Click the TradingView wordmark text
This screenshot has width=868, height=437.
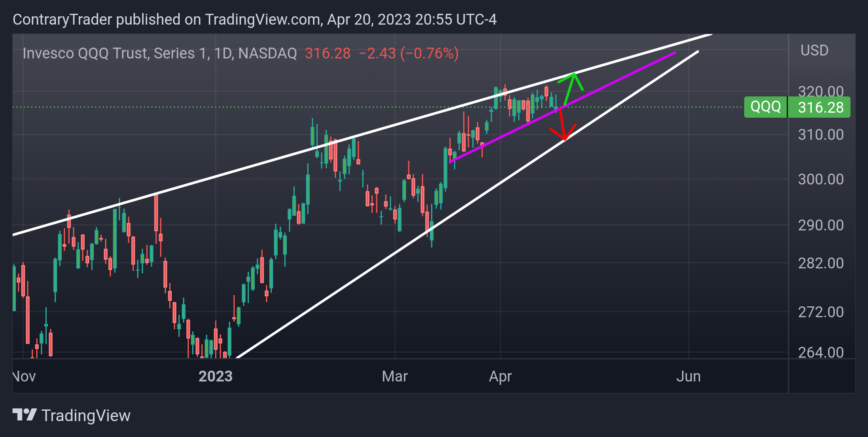tap(86, 416)
